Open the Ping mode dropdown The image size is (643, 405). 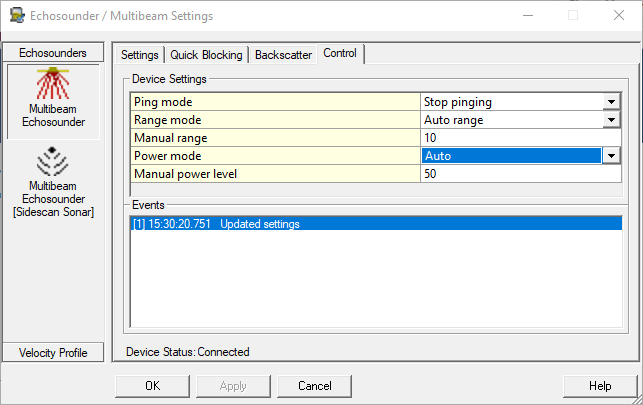click(610, 102)
